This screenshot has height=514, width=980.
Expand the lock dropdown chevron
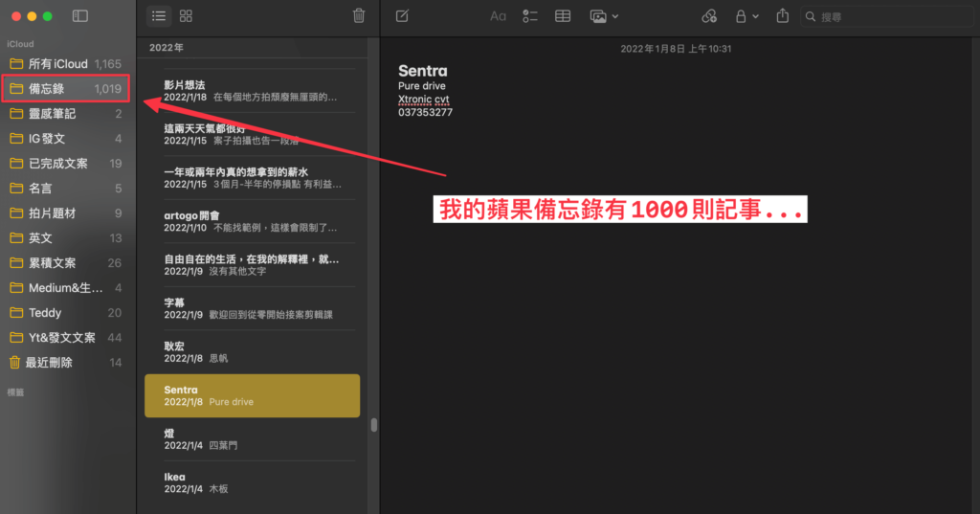click(x=756, y=17)
